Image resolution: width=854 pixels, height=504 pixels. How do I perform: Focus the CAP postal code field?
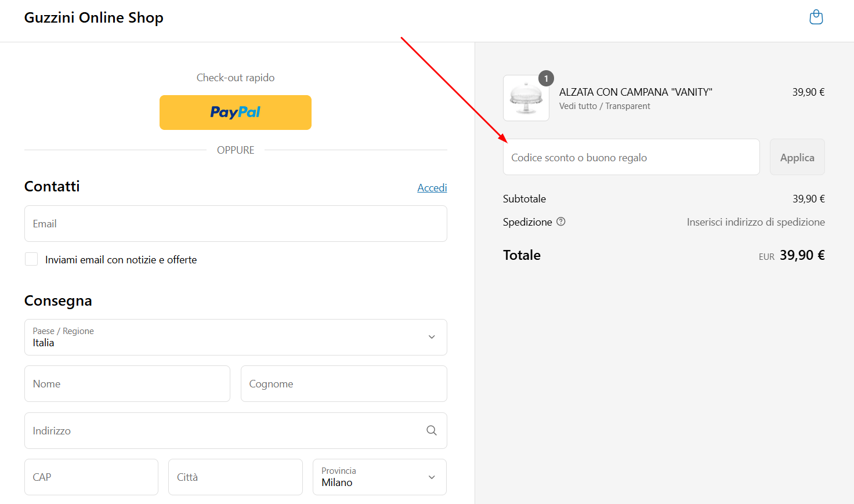tap(91, 477)
